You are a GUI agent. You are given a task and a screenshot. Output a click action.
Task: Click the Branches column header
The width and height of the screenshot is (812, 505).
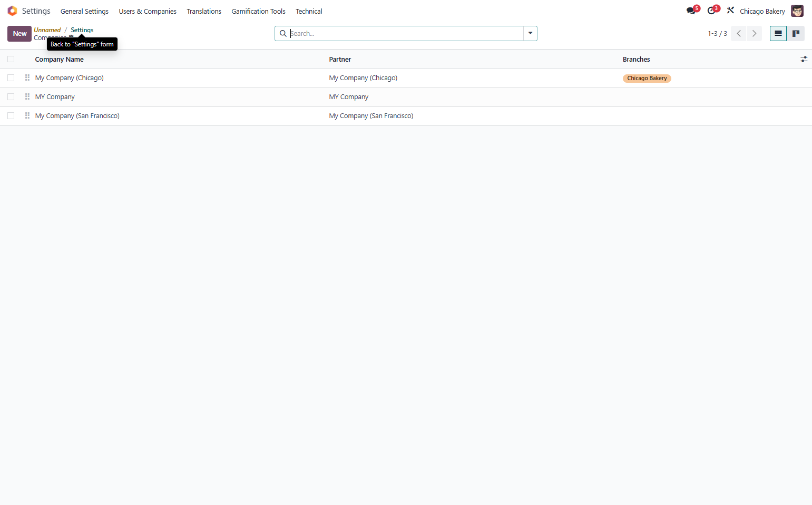tap(636, 60)
